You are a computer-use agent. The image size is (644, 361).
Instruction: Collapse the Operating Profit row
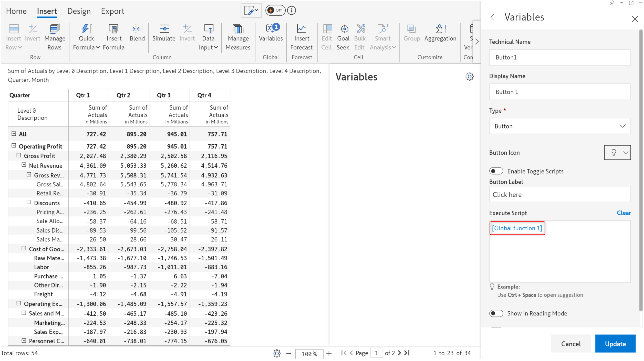click(14, 146)
